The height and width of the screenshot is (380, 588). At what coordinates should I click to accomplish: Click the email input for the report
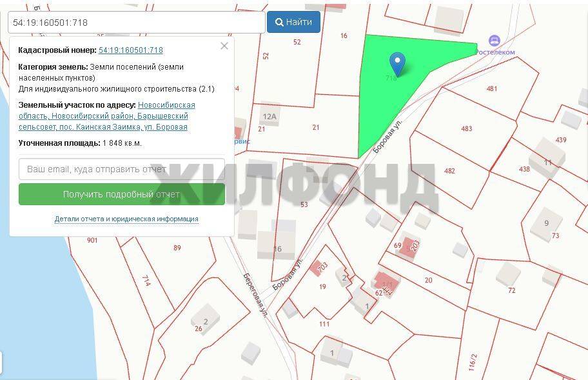click(122, 169)
